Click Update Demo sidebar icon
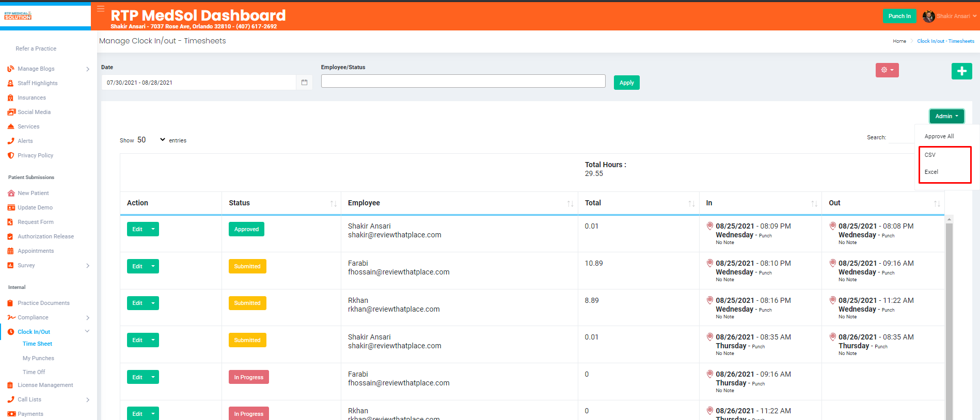The height and width of the screenshot is (420, 980). (x=11, y=207)
